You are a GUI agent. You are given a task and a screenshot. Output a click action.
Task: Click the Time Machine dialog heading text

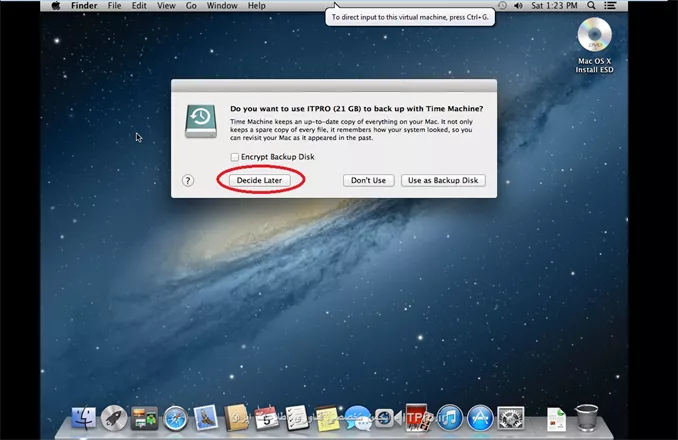click(357, 108)
